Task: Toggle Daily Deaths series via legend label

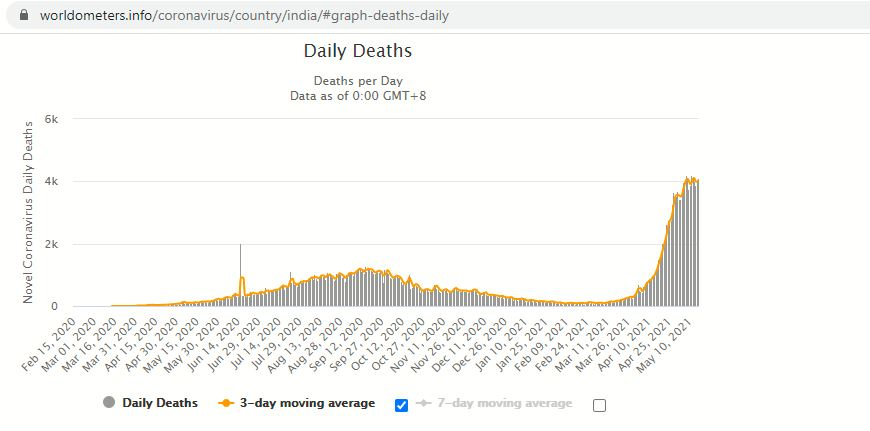Action: (x=159, y=403)
